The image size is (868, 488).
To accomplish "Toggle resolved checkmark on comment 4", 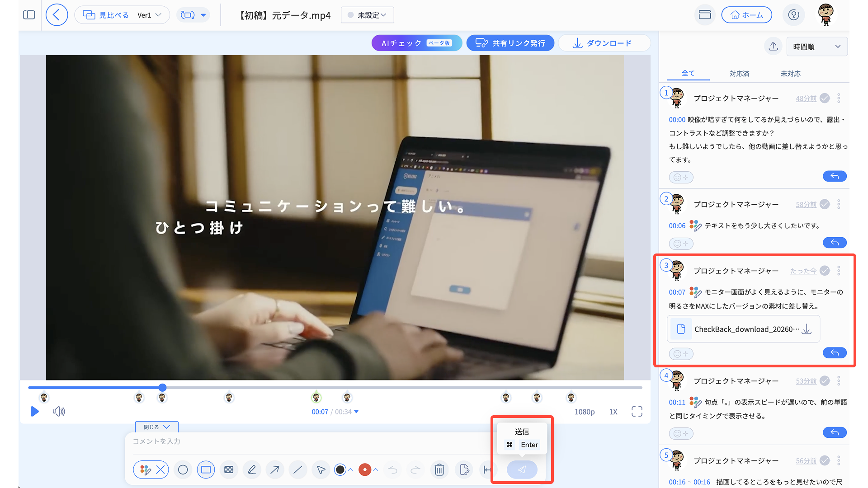I will point(825,381).
